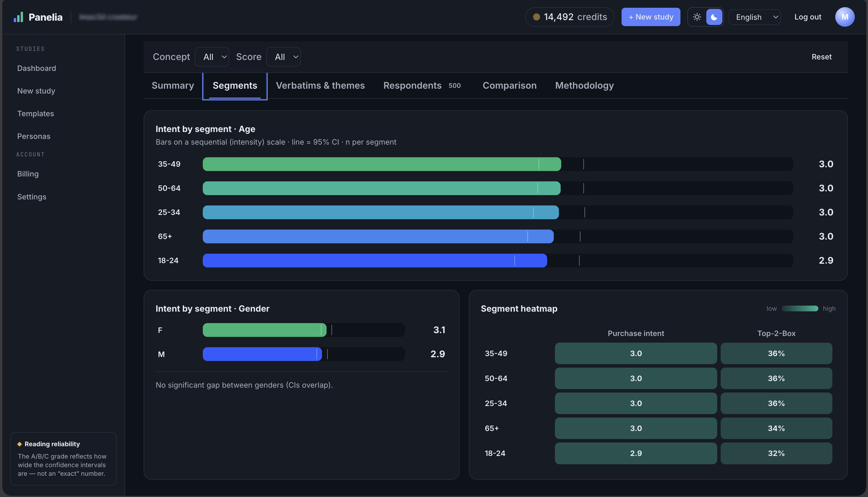
Task: Reset the filters
Action: tap(821, 57)
